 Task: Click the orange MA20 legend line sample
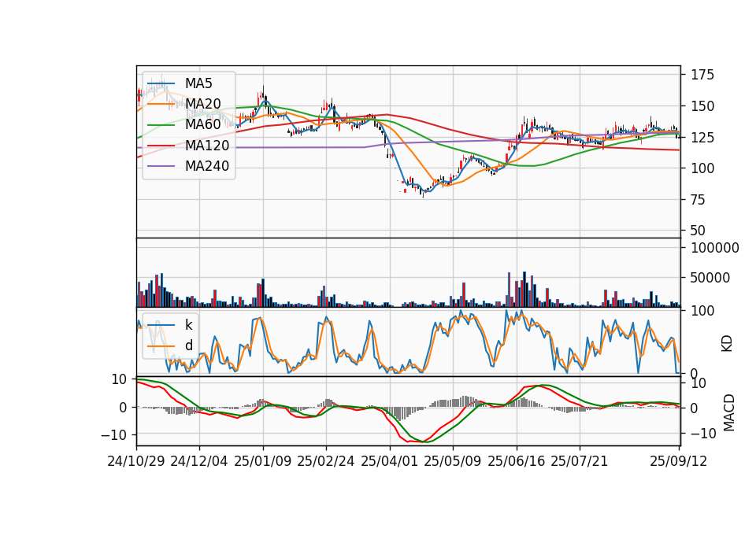point(161,104)
